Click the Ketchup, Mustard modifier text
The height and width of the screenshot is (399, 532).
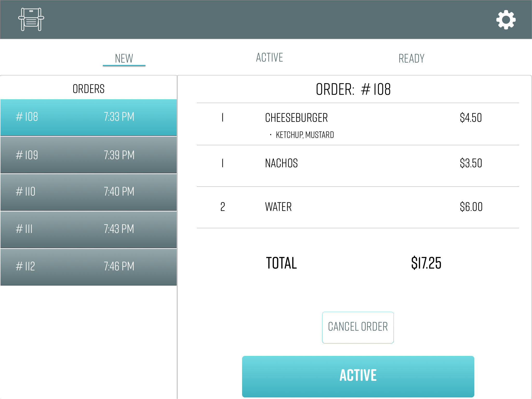click(x=305, y=135)
